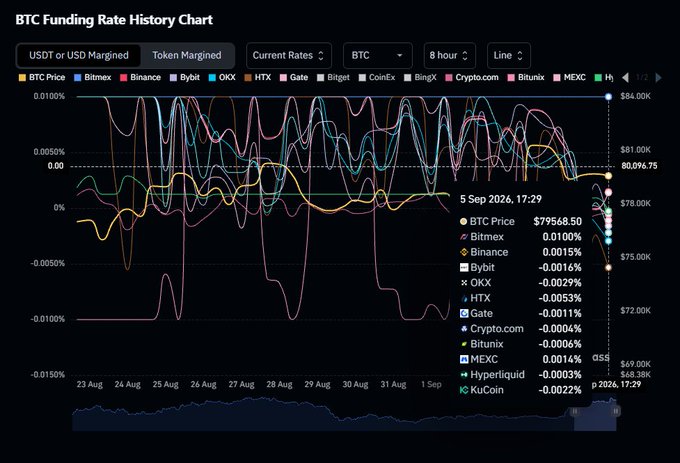Toggle Bitget series in the legend
This screenshot has height=463, width=680.
[x=333, y=78]
